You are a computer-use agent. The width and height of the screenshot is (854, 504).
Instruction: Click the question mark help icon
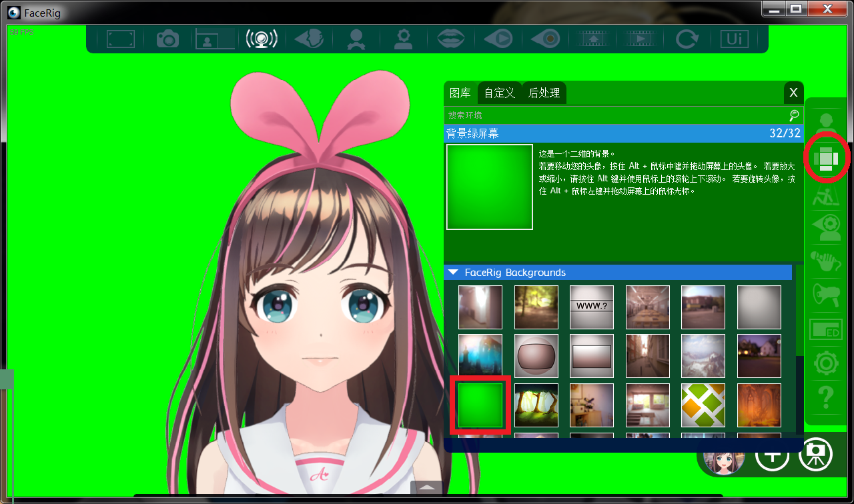pos(826,398)
